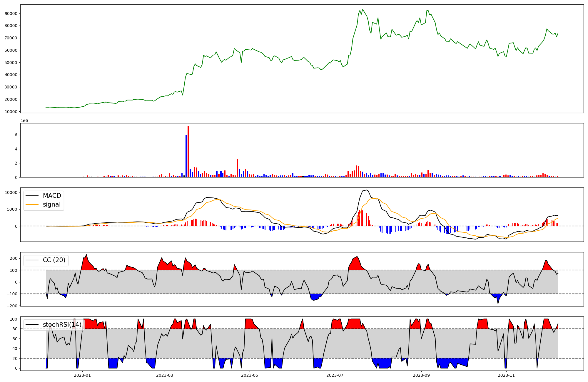Image resolution: width=588 pixels, height=382 pixels.
Task: Click the 6 tick on the volume axis
Action: point(16,135)
